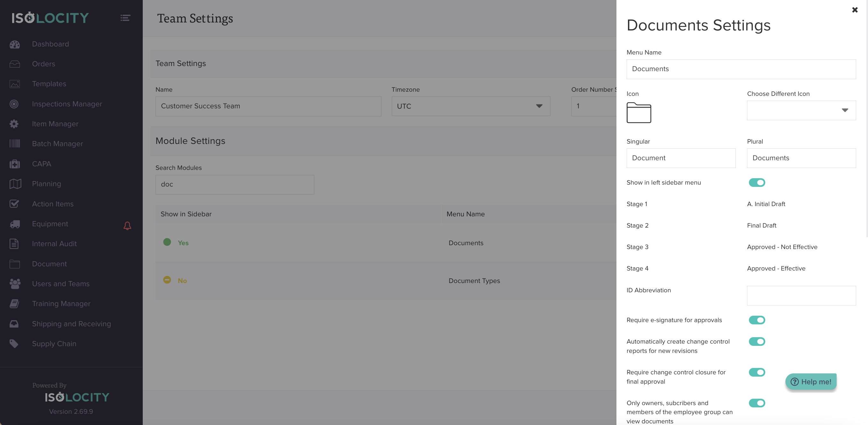Toggle Require change control closure switch
The height and width of the screenshot is (425, 868).
pos(757,372)
